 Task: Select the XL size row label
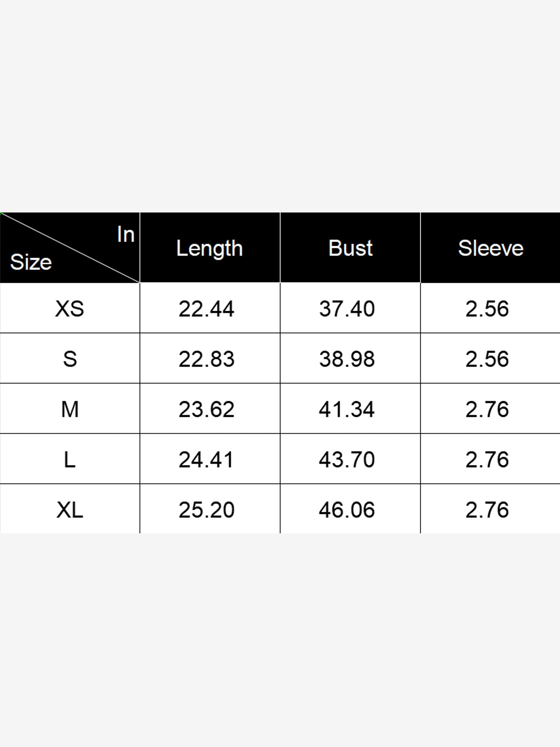pos(69,510)
